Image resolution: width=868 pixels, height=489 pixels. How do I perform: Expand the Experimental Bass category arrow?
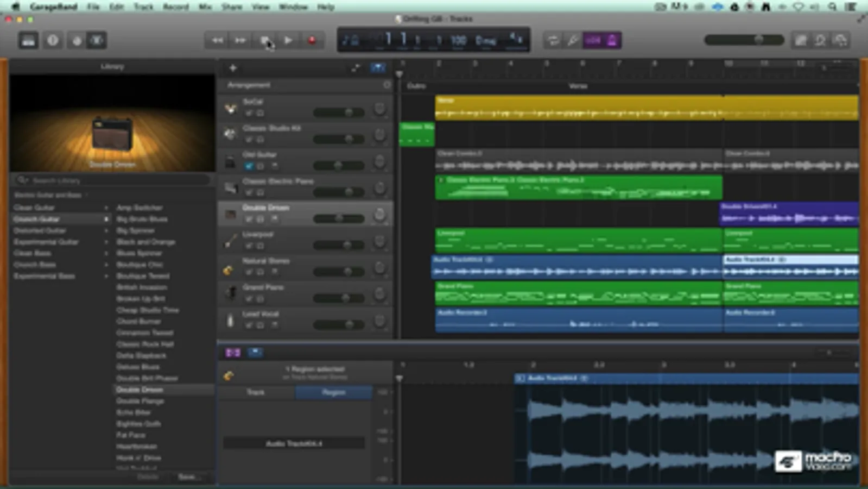click(x=106, y=276)
